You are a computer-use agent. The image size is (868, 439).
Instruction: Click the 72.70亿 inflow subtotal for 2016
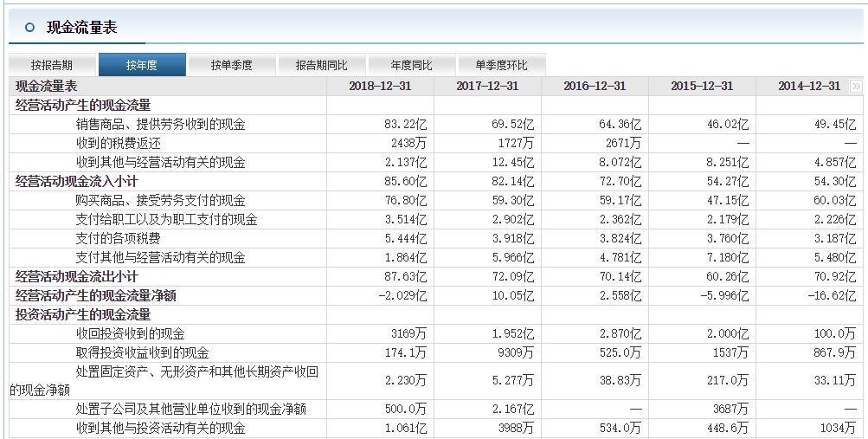pos(620,181)
